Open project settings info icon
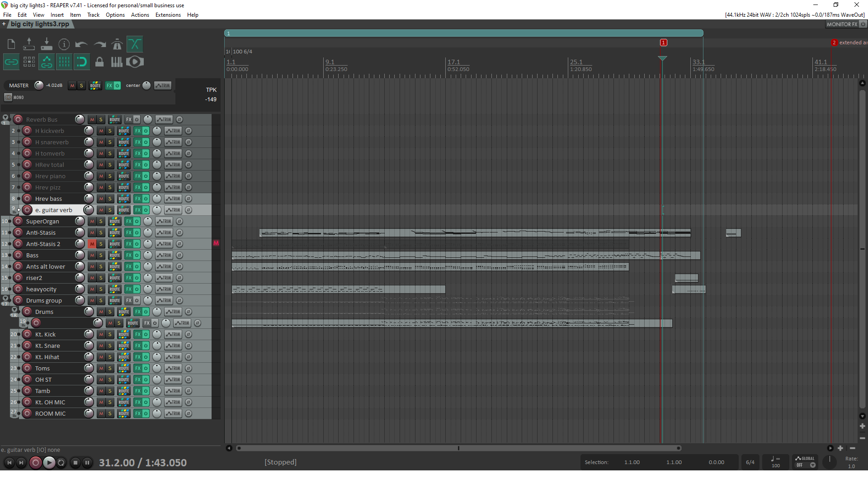 [x=64, y=44]
